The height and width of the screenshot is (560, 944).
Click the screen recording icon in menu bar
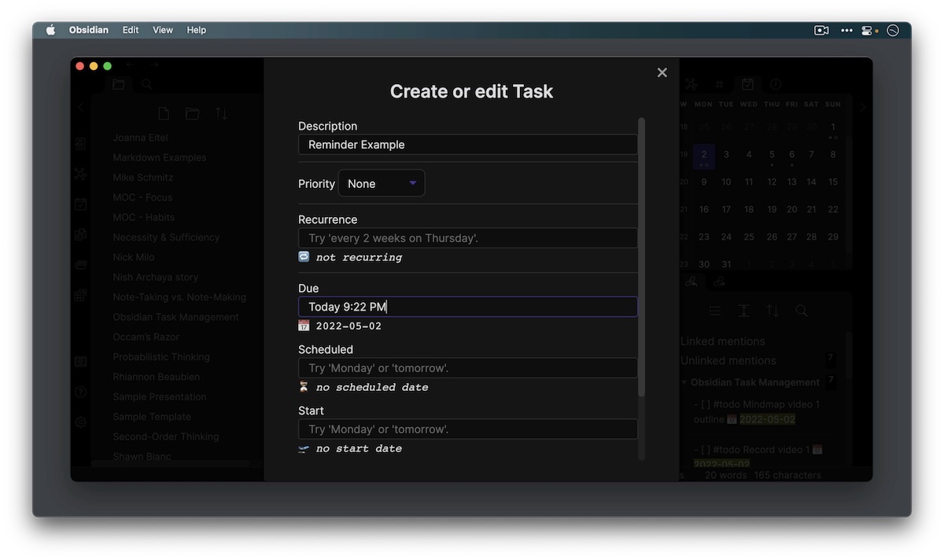[x=821, y=30]
